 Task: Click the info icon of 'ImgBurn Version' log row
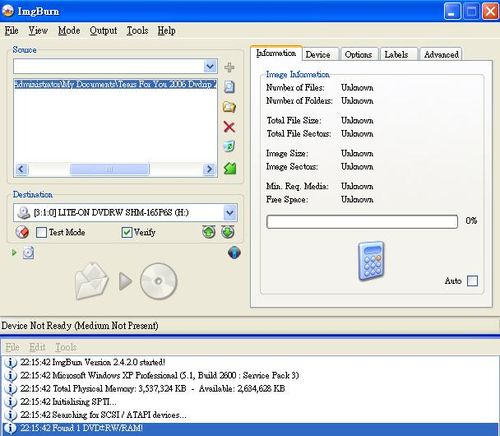tap(10, 362)
